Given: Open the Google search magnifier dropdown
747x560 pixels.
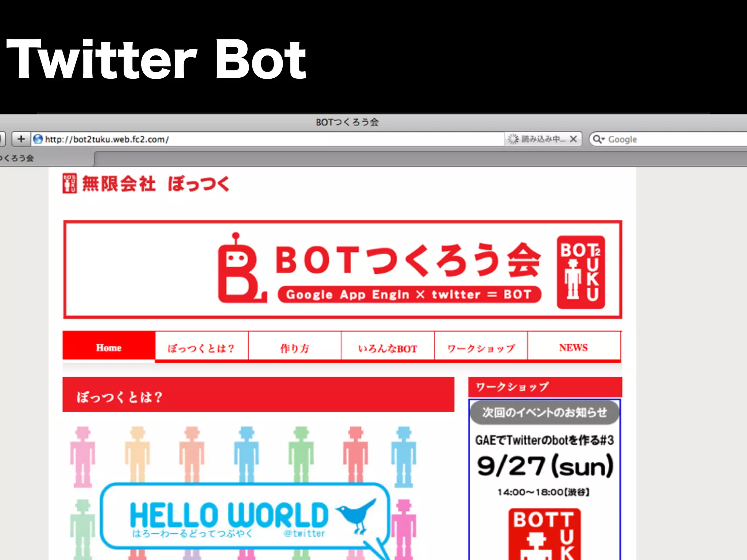Looking at the screenshot, I should coord(598,139).
